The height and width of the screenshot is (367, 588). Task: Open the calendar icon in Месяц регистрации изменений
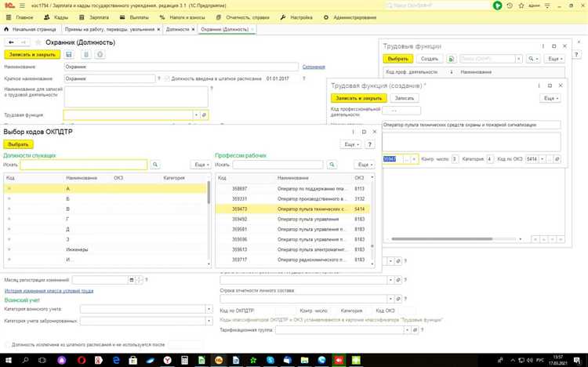[x=131, y=280]
